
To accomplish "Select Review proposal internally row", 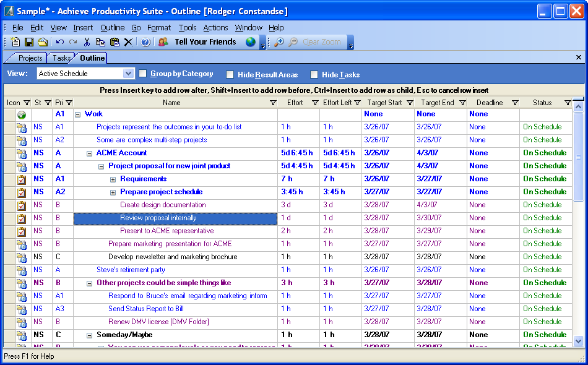I will click(x=176, y=218).
